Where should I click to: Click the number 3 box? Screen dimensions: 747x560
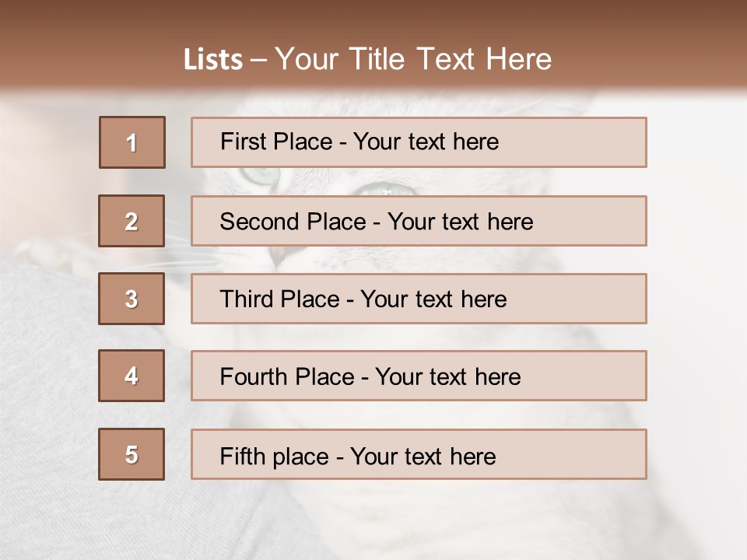coord(132,299)
